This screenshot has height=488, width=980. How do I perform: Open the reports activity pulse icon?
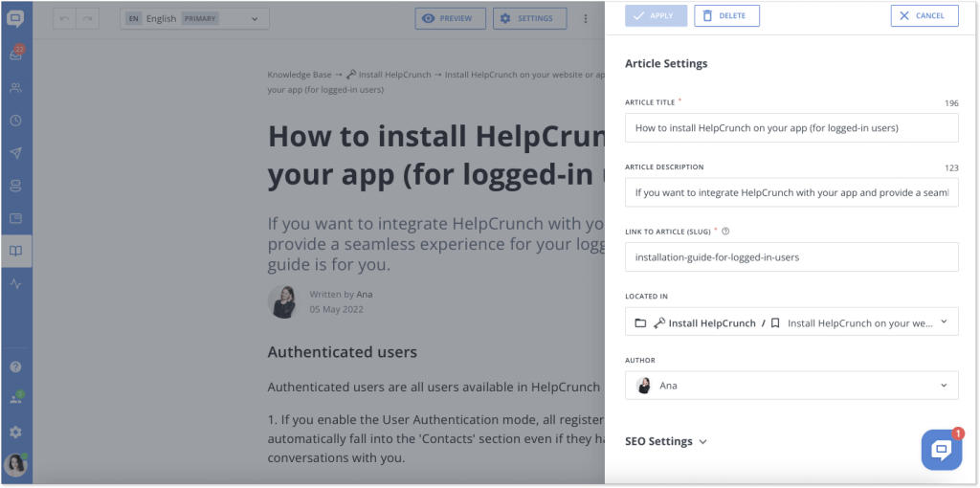point(15,283)
